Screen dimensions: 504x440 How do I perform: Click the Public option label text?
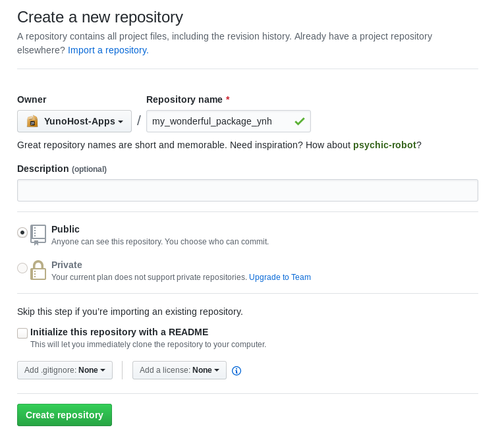[65, 229]
